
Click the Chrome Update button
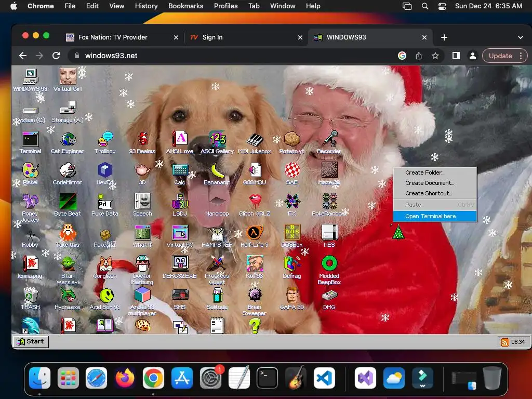coord(500,56)
